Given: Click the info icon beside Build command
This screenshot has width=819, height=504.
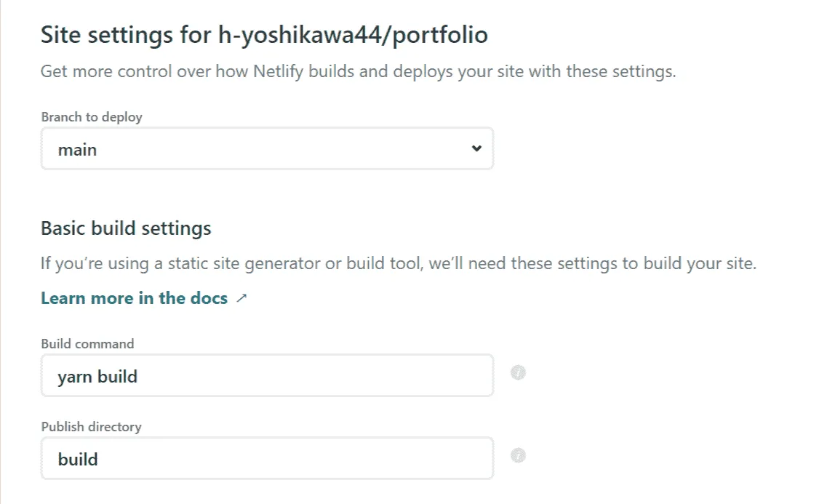Looking at the screenshot, I should tap(518, 373).
